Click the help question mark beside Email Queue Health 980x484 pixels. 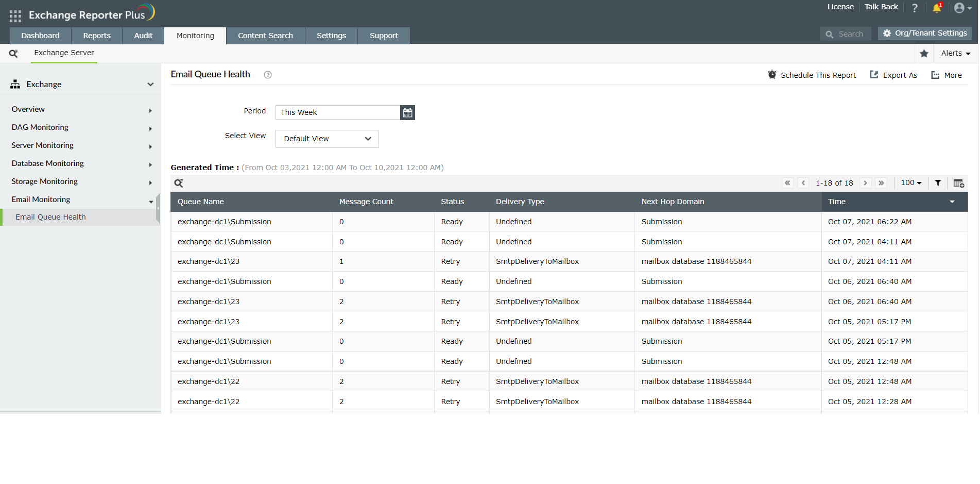pos(267,75)
